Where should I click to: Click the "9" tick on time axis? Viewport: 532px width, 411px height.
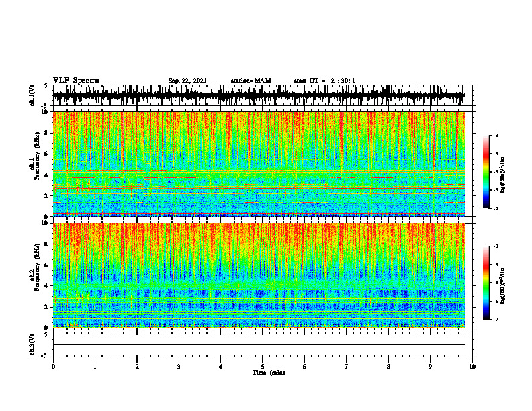coord(430,367)
